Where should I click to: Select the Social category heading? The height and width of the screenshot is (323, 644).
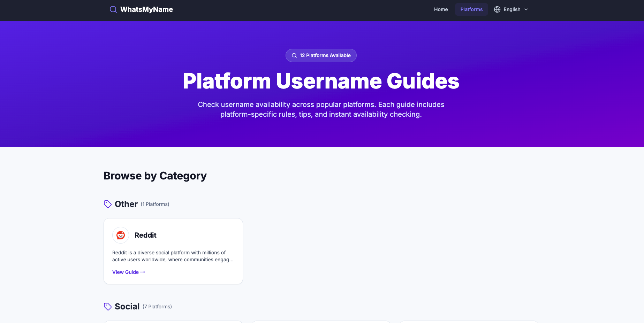127,307
